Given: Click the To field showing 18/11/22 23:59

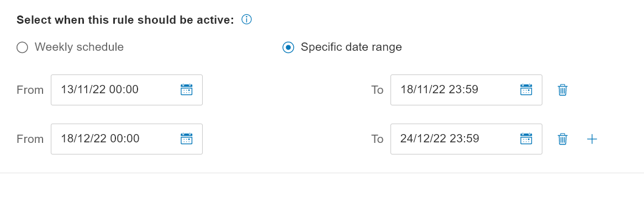Looking at the screenshot, I should click(466, 90).
